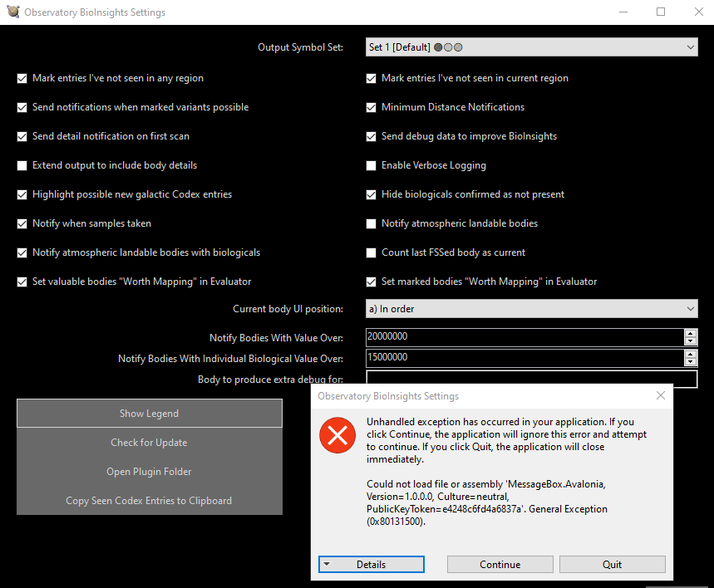The width and height of the screenshot is (714, 588).
Task: Click the "Output Symbol Set:" label
Action: coord(300,47)
